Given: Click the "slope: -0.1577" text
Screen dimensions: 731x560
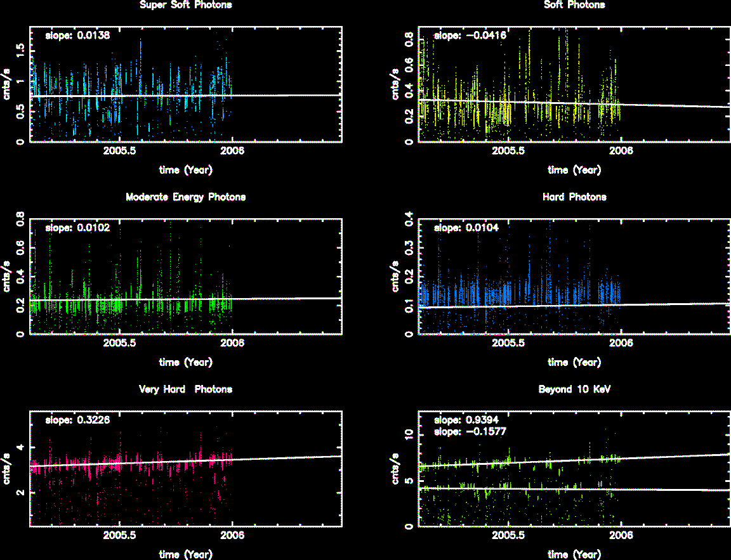Looking at the screenshot, I should [x=470, y=431].
